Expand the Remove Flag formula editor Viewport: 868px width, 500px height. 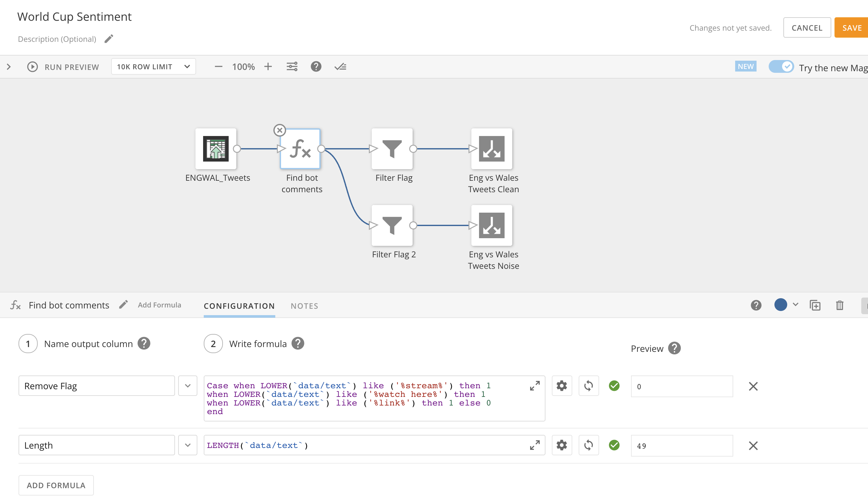(x=535, y=386)
